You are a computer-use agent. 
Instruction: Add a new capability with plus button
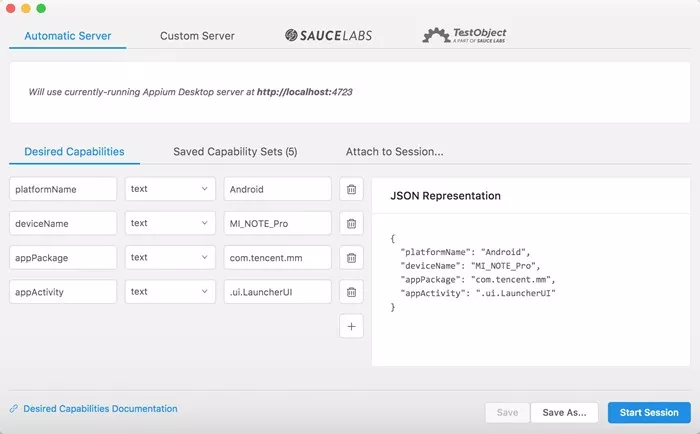pyautogui.click(x=351, y=326)
